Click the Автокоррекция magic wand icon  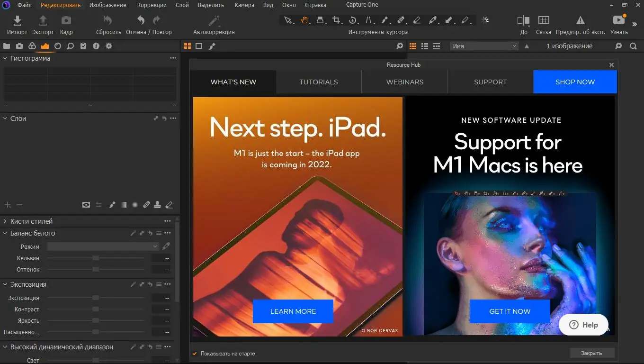click(x=214, y=20)
